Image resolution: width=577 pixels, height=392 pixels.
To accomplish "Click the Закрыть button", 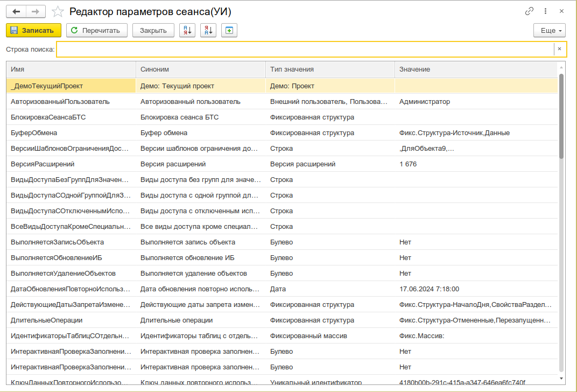I will (153, 31).
